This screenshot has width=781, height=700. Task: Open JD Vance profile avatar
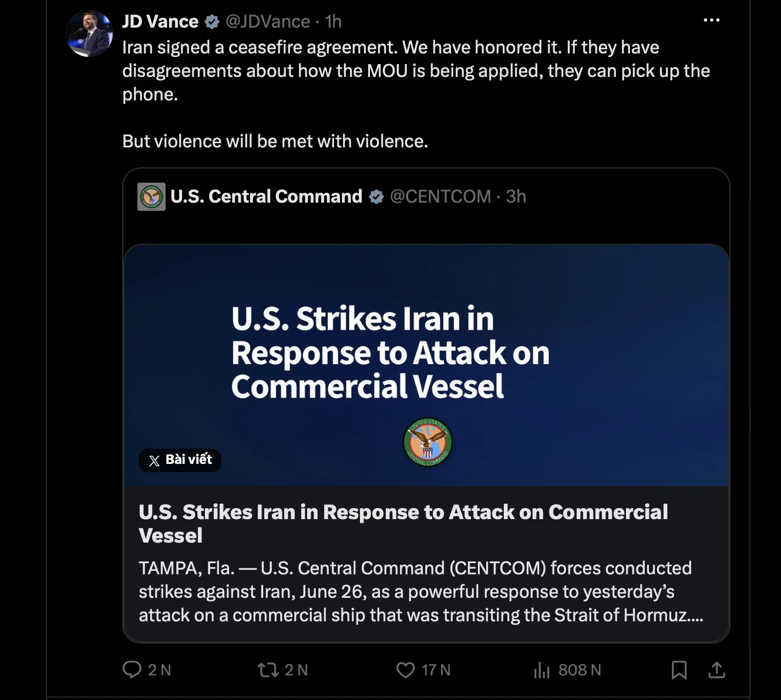coord(89,33)
